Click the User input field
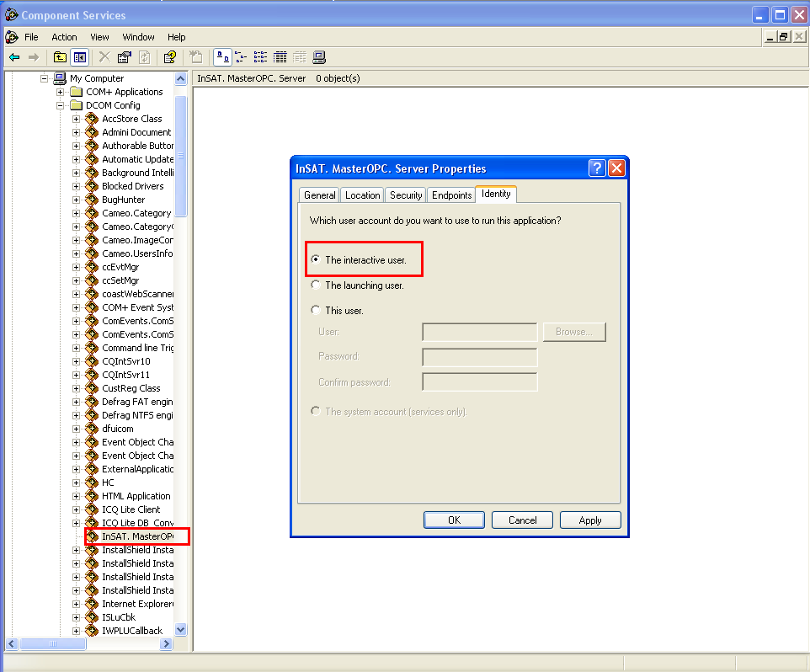 (x=479, y=332)
